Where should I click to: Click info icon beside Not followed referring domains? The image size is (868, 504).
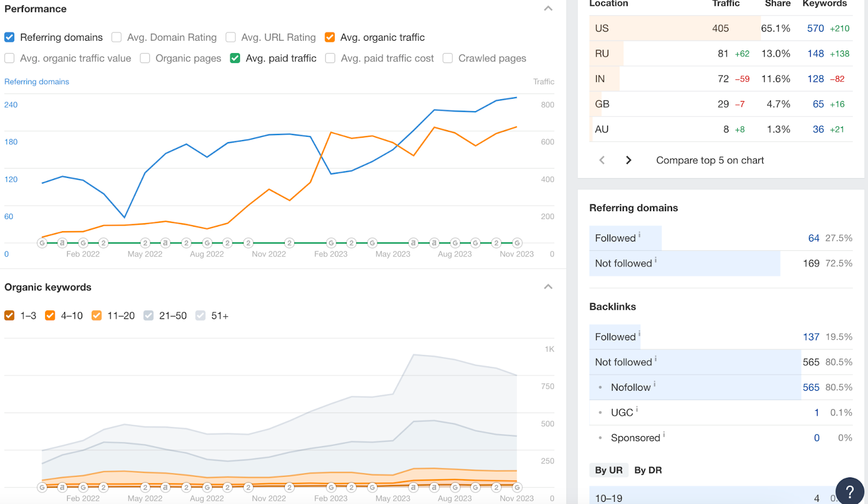click(655, 260)
